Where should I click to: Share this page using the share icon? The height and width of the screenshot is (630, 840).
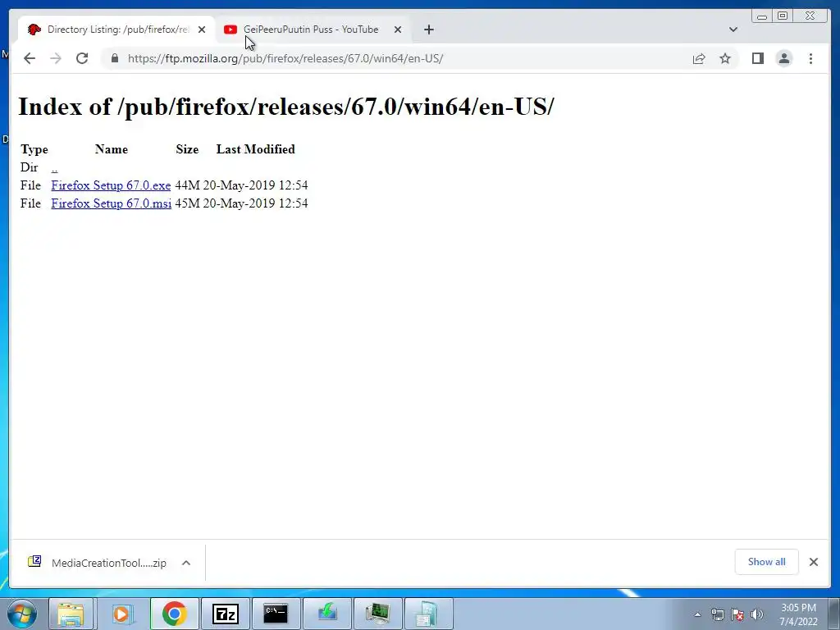coord(699,58)
